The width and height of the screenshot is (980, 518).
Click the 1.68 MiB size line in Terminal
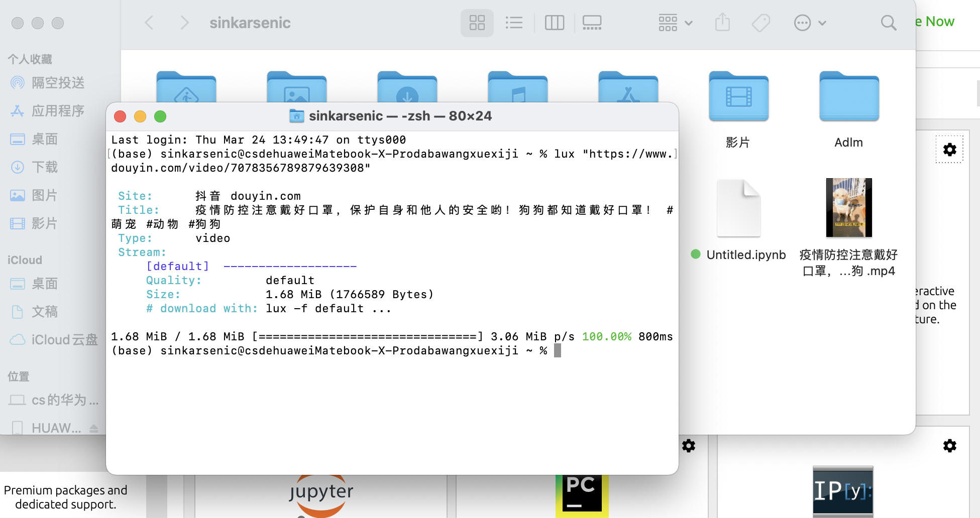point(350,295)
